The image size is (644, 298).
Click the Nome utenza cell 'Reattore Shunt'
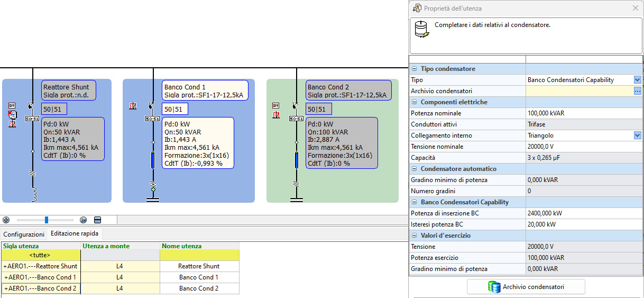199,266
